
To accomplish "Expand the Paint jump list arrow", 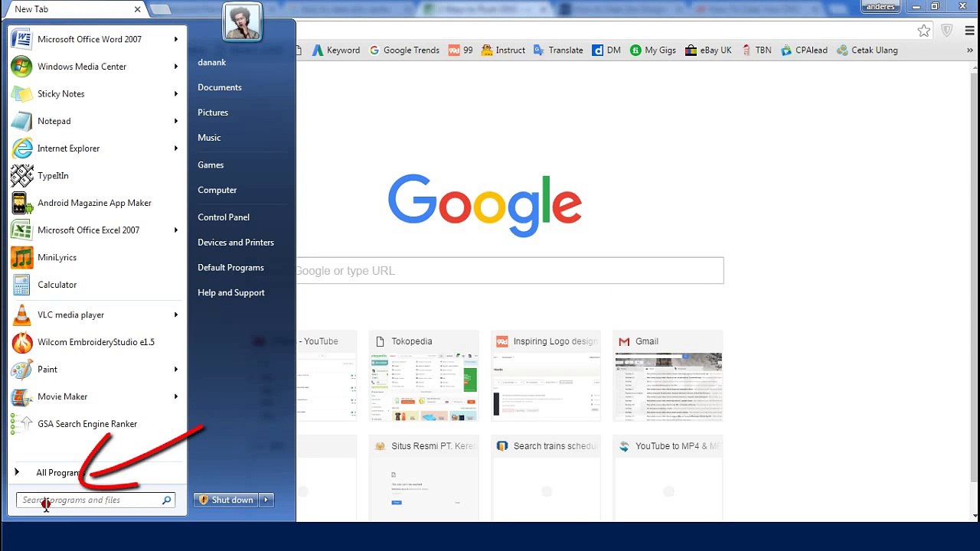I will tap(176, 370).
